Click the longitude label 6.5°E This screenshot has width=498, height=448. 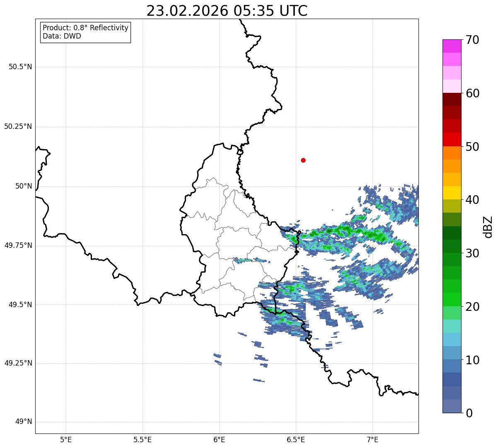pyautogui.click(x=296, y=439)
